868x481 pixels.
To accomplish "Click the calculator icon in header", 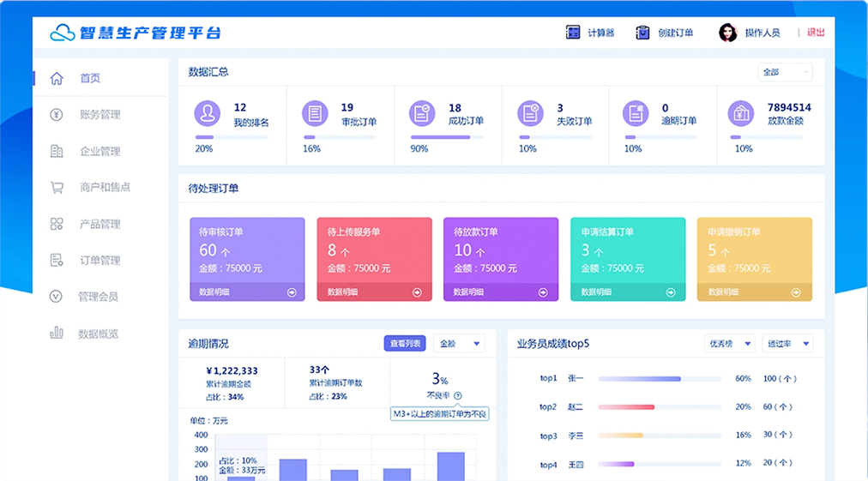I will tap(573, 33).
